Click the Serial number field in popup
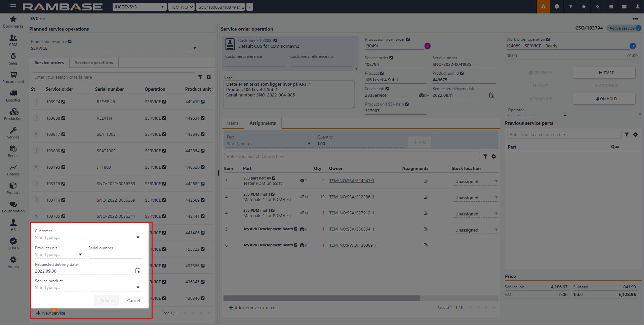This screenshot has width=644, height=325. point(115,255)
